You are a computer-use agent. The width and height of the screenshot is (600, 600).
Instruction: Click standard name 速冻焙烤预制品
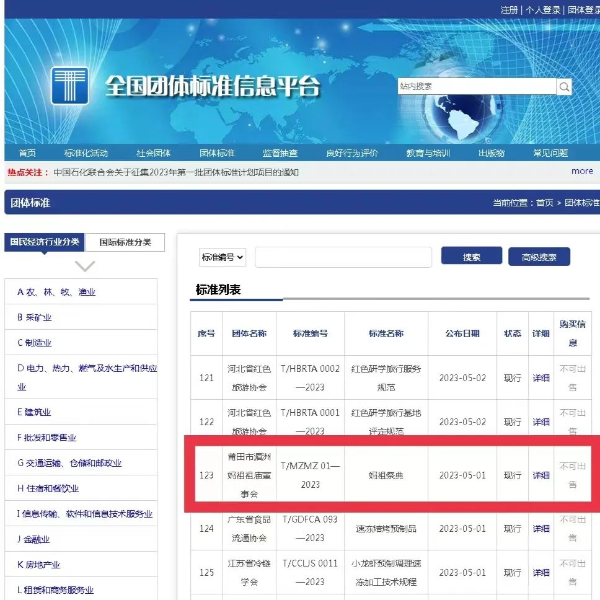(386, 528)
